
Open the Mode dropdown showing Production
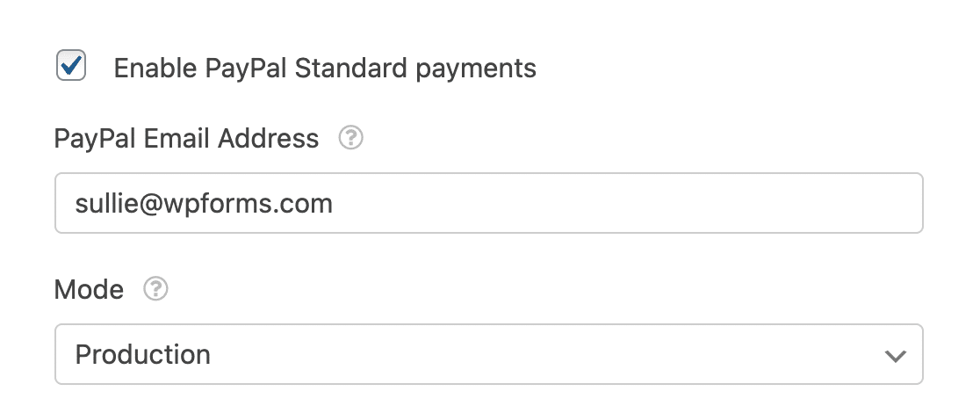click(x=489, y=354)
